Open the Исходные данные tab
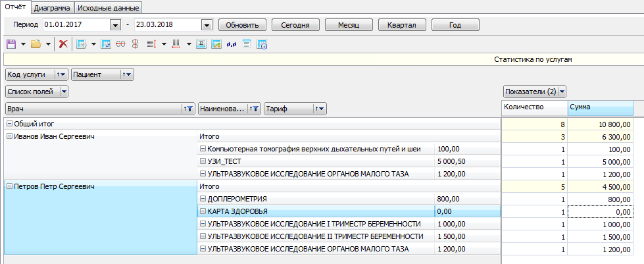The width and height of the screenshot is (644, 264). (x=109, y=8)
